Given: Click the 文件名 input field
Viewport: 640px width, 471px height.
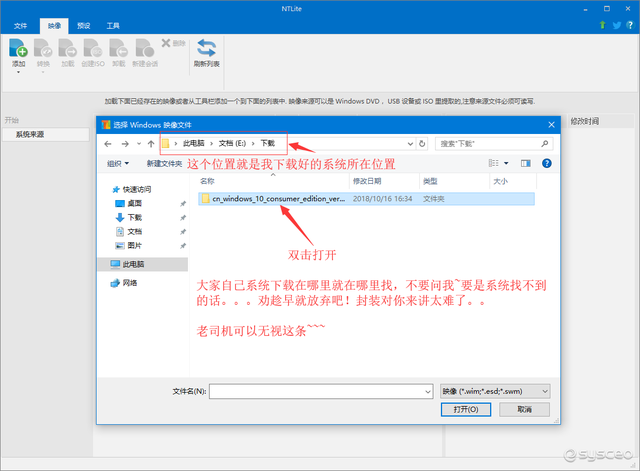Looking at the screenshot, I should [321, 391].
